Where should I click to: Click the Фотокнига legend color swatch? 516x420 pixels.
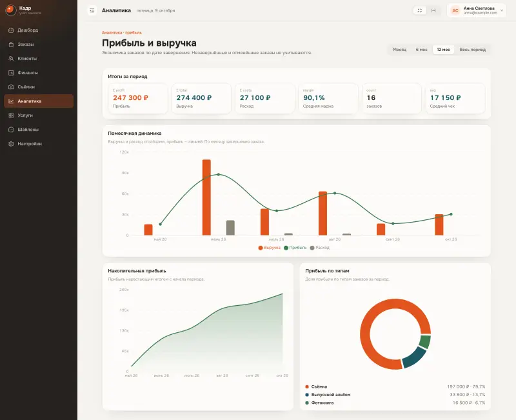click(307, 403)
